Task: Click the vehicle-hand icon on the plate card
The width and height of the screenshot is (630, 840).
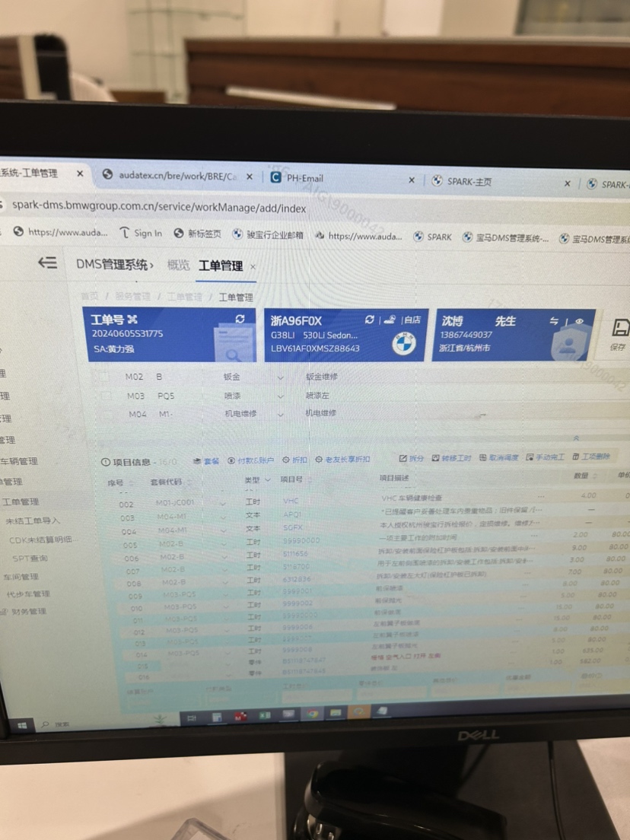Action: [390, 320]
